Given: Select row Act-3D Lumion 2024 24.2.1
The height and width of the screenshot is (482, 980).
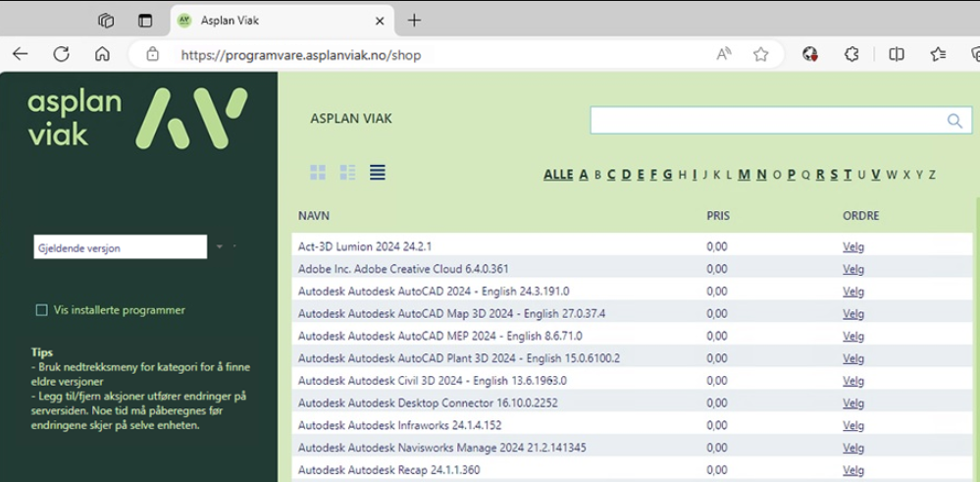Looking at the screenshot, I should tap(632, 246).
